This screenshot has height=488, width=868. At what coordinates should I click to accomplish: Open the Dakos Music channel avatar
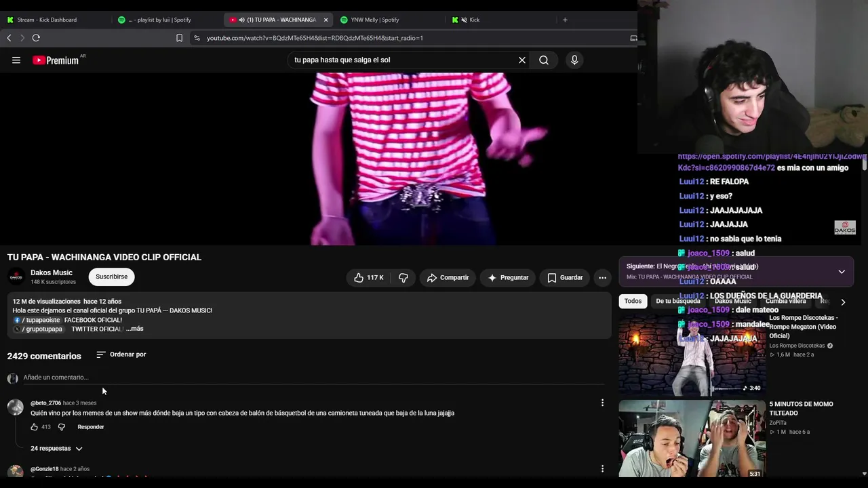pos(16,277)
